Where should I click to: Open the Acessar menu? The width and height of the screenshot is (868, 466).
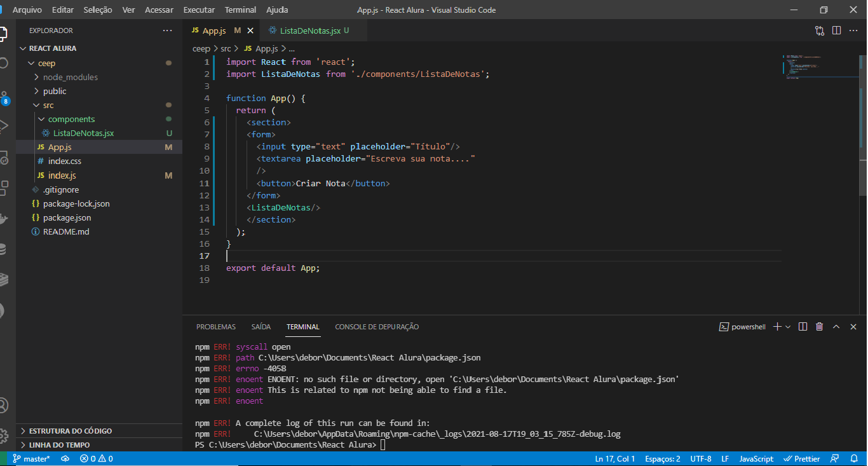click(x=159, y=10)
